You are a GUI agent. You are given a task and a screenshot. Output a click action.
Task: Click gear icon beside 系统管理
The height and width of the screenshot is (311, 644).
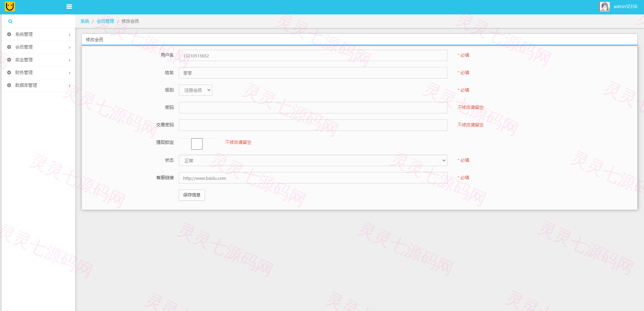coord(9,34)
